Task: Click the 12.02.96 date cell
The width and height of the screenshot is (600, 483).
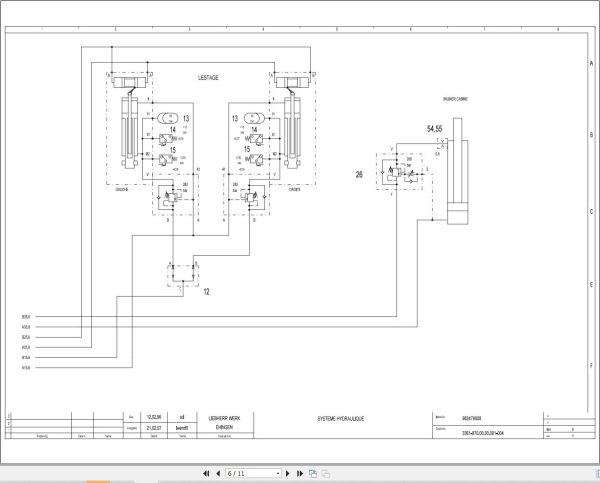Action: tap(154, 417)
